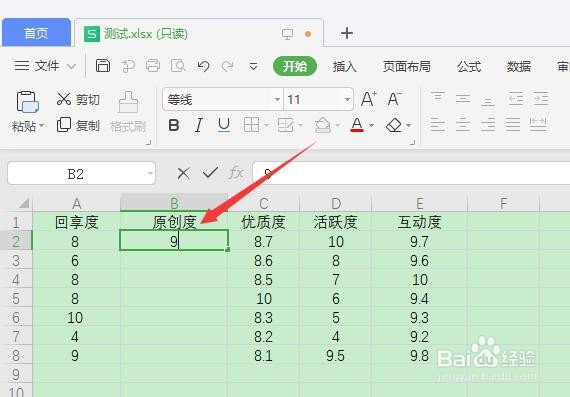Cut selection with 剪切
The height and width of the screenshot is (397, 570).
78,99
